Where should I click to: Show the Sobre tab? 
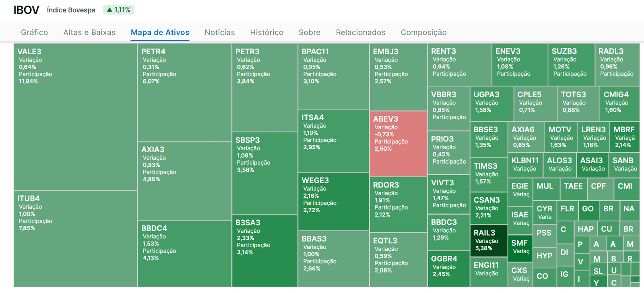[x=310, y=33]
